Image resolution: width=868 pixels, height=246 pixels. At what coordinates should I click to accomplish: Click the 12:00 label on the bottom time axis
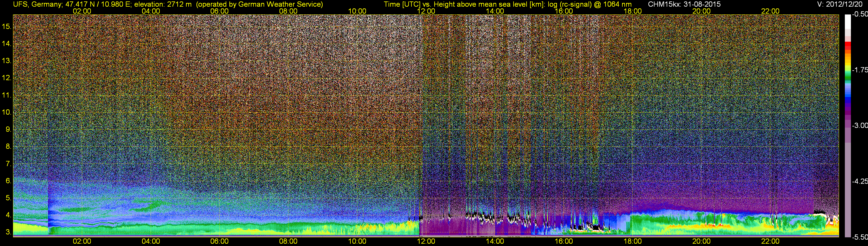pos(426,241)
